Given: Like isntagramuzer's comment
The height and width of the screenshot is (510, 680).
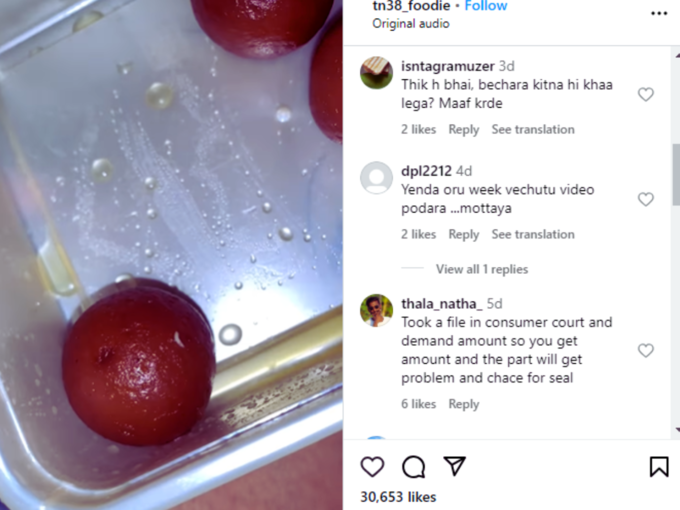Looking at the screenshot, I should [646, 94].
